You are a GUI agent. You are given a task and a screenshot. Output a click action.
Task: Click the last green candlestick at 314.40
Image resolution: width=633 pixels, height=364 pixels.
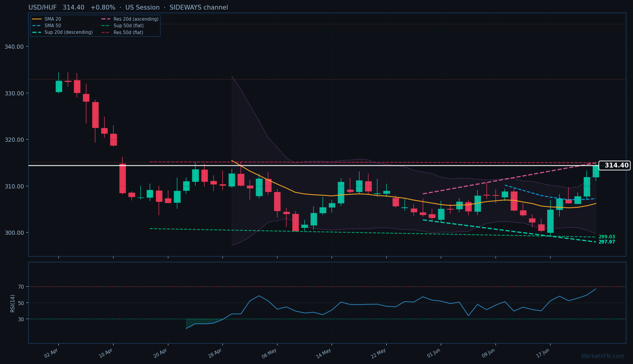[596, 171]
